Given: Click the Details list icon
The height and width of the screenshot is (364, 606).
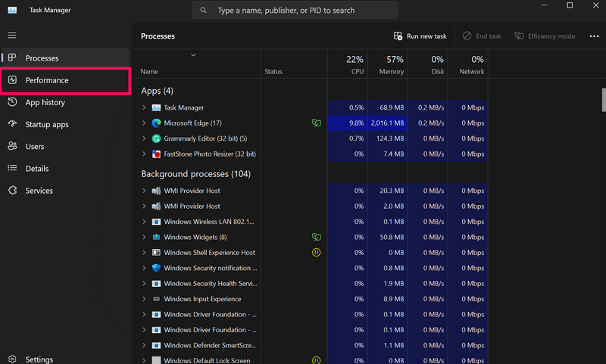Looking at the screenshot, I should coord(12,168).
